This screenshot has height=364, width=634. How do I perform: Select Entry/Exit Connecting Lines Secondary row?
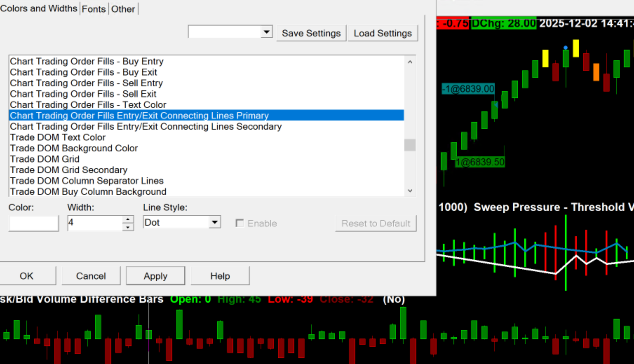(x=206, y=126)
